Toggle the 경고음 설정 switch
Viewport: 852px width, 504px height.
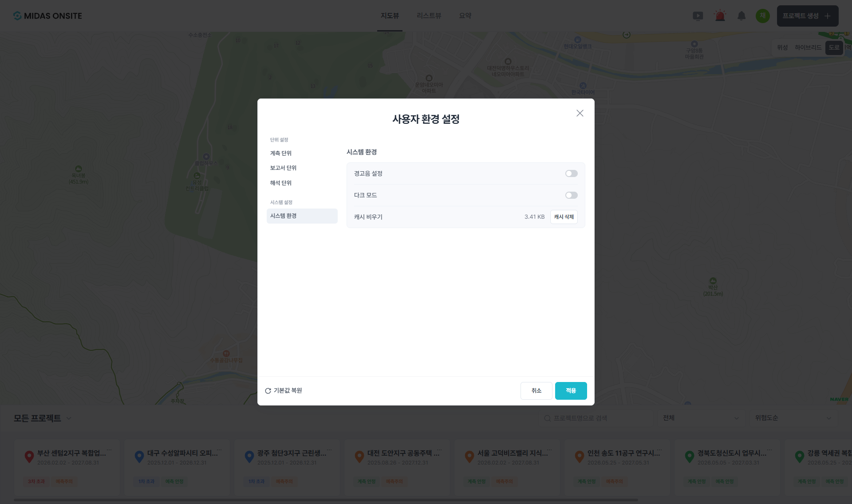(572, 173)
